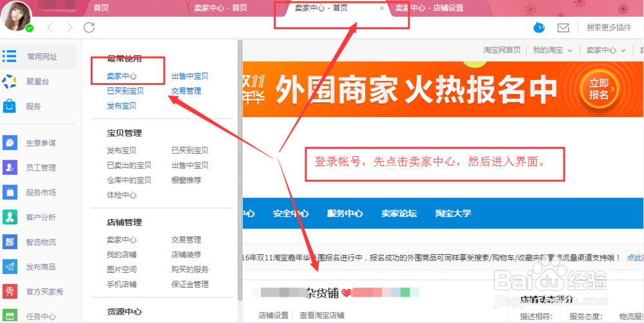Open 我的店铺 link
644x323 pixels.
tap(122, 254)
